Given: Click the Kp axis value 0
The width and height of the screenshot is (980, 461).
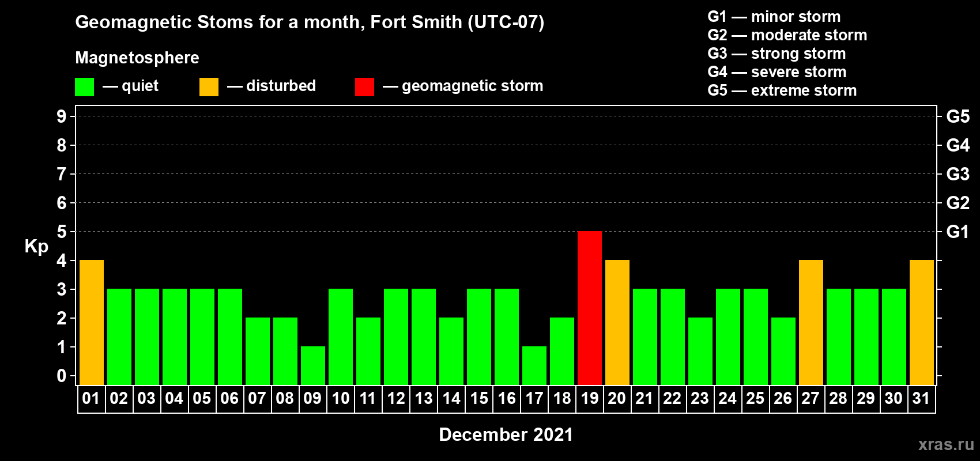Looking at the screenshot, I should point(62,376).
